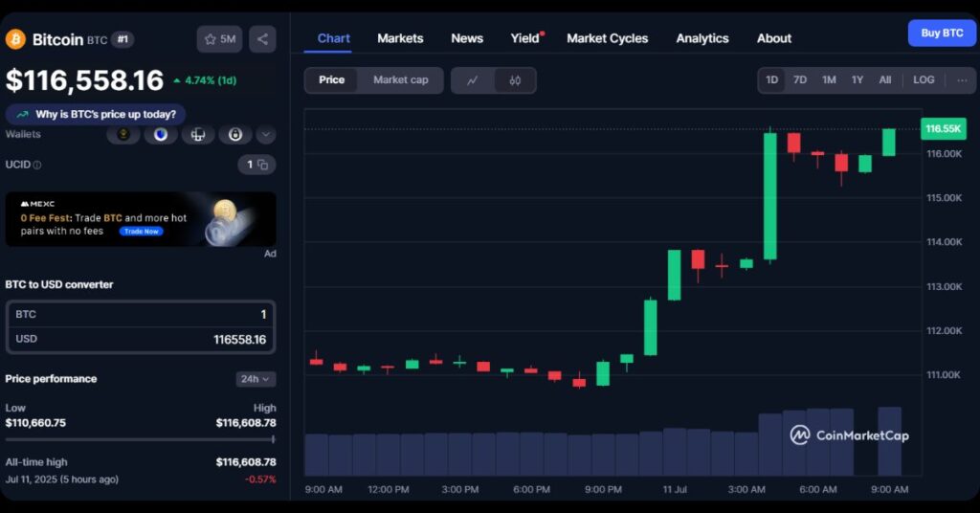Switch to line chart view icon
The width and height of the screenshot is (980, 513).
click(473, 80)
